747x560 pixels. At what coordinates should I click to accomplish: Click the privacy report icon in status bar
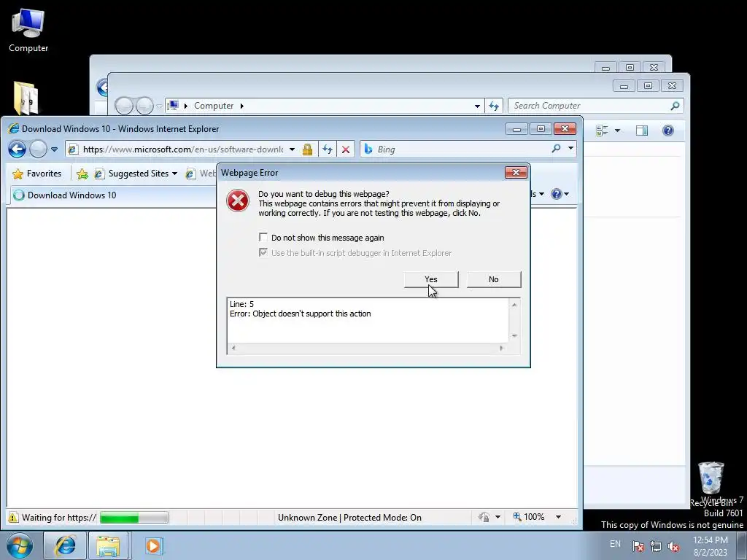click(484, 517)
